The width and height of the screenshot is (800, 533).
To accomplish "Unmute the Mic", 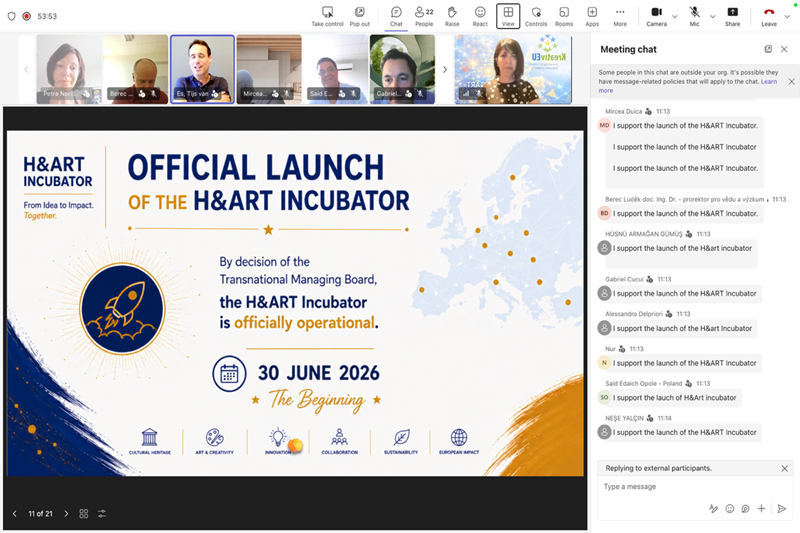I will pyautogui.click(x=694, y=16).
